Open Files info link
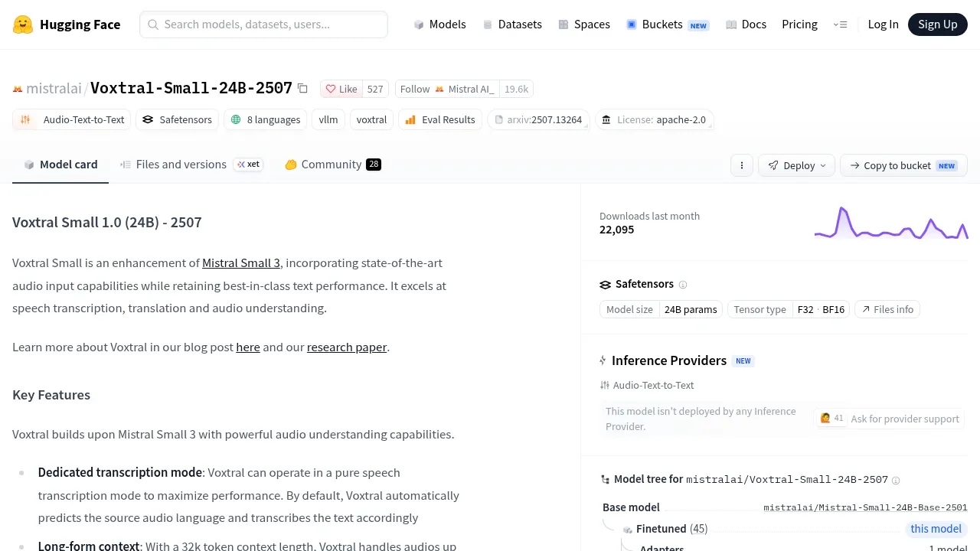980x551 pixels. [x=887, y=309]
